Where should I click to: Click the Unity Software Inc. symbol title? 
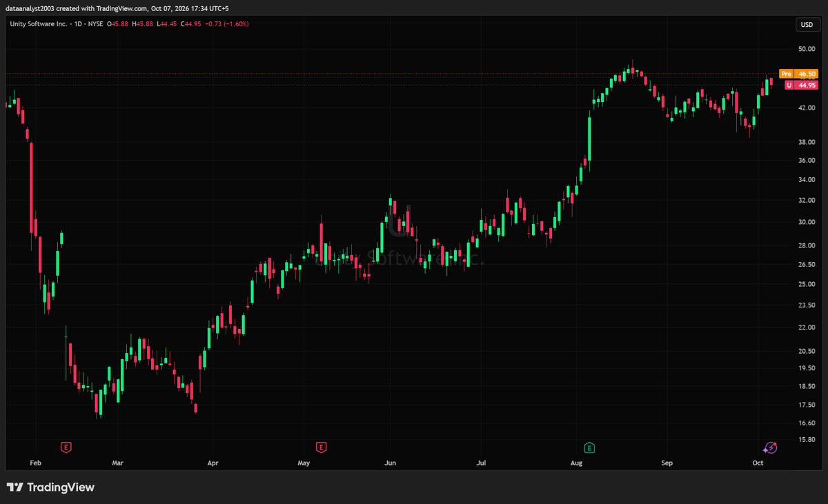(x=37, y=23)
